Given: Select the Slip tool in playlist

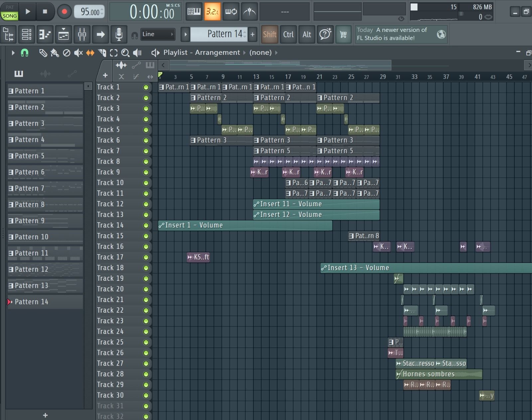Looking at the screenshot, I should coord(90,53).
